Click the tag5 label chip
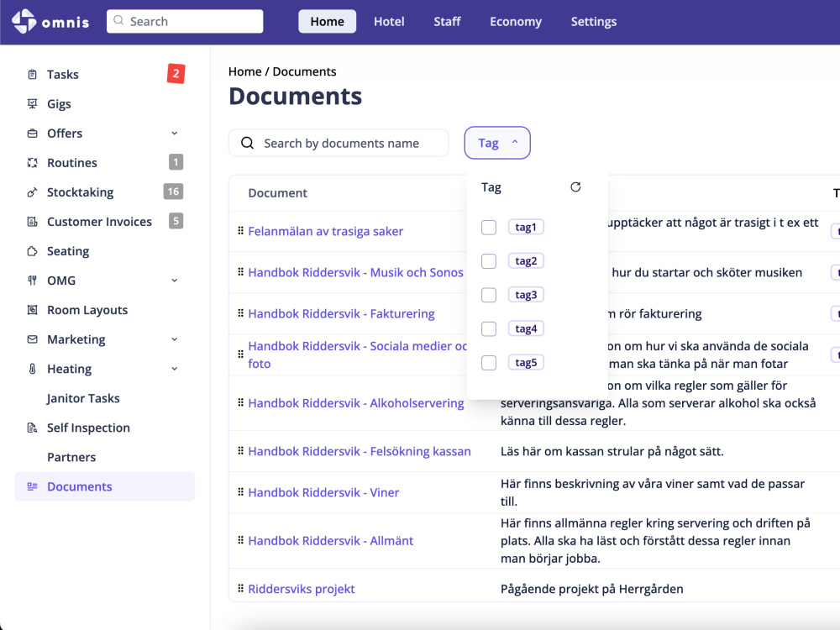The image size is (840, 630). click(x=526, y=363)
